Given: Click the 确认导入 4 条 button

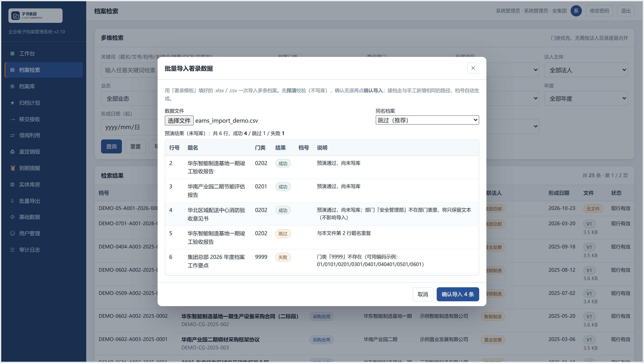Looking at the screenshot, I should pos(458,294).
